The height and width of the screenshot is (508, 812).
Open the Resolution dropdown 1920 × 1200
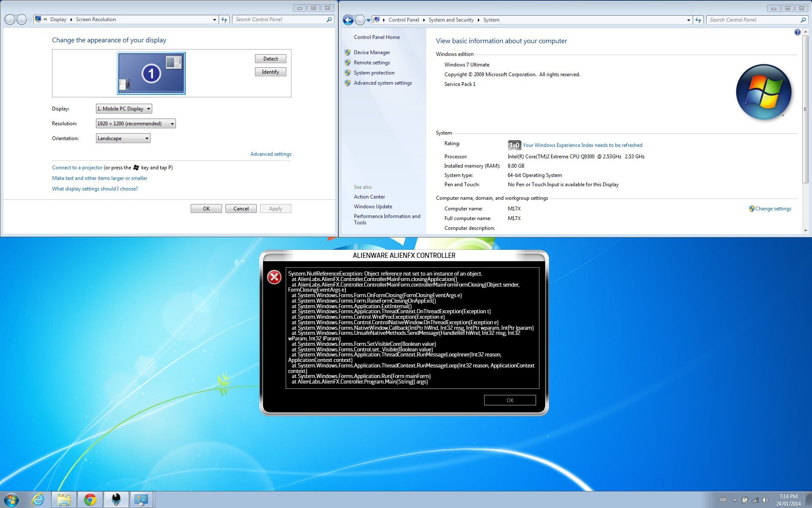point(136,124)
